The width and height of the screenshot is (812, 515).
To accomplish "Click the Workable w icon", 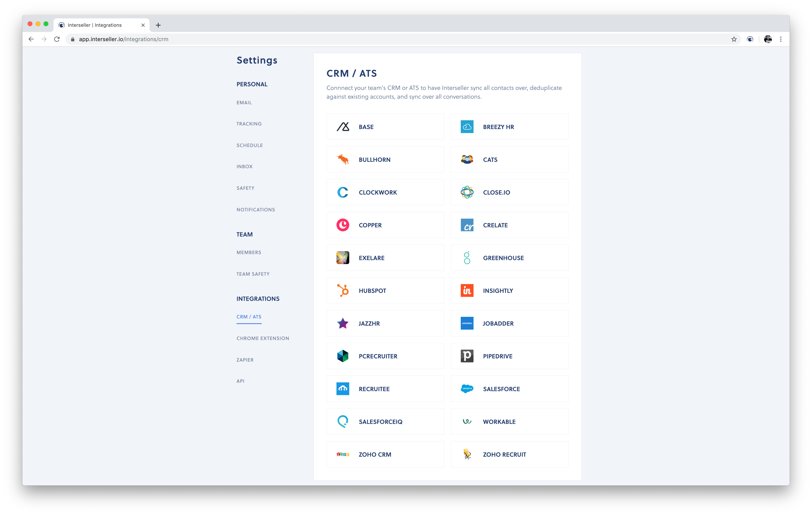I will click(x=467, y=421).
